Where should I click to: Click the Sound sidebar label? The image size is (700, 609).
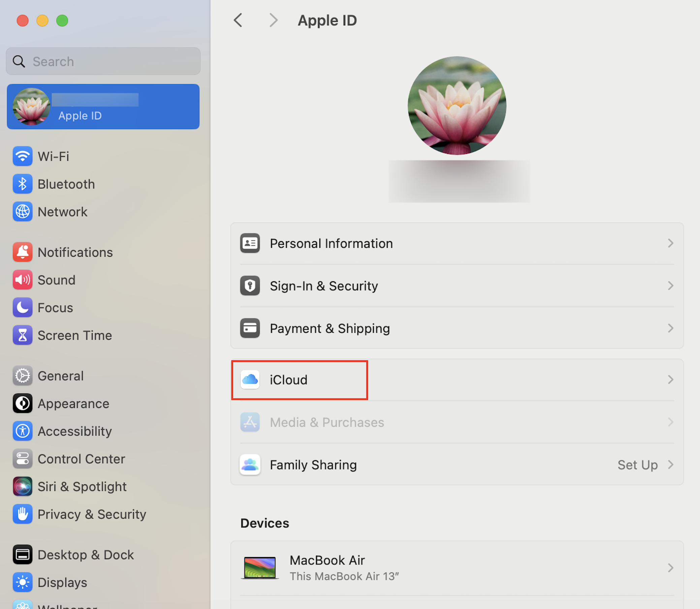[x=56, y=280]
